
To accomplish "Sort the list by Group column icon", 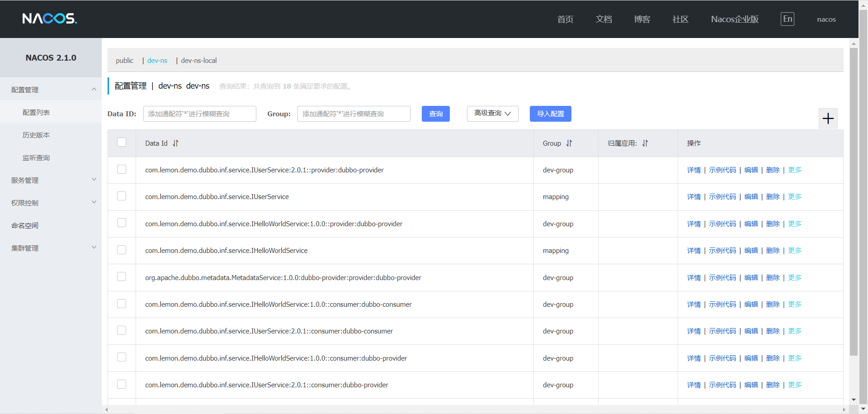I will click(x=569, y=143).
